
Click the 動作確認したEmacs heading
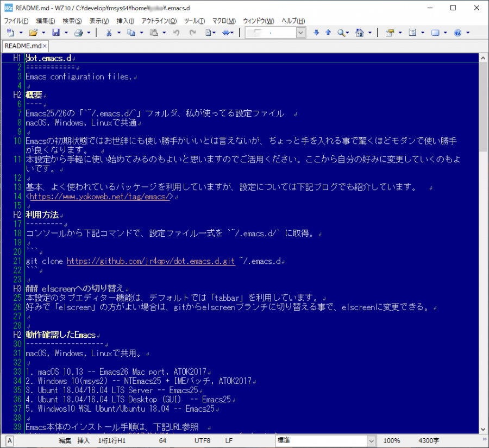pos(60,335)
